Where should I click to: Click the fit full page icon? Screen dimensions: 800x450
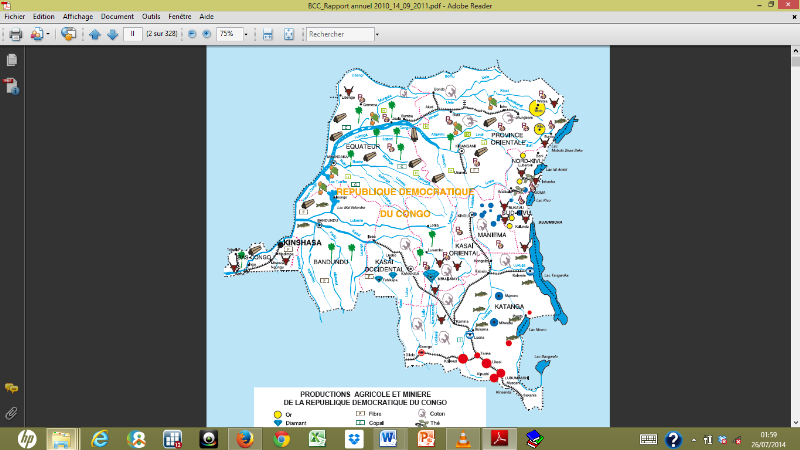coord(288,34)
